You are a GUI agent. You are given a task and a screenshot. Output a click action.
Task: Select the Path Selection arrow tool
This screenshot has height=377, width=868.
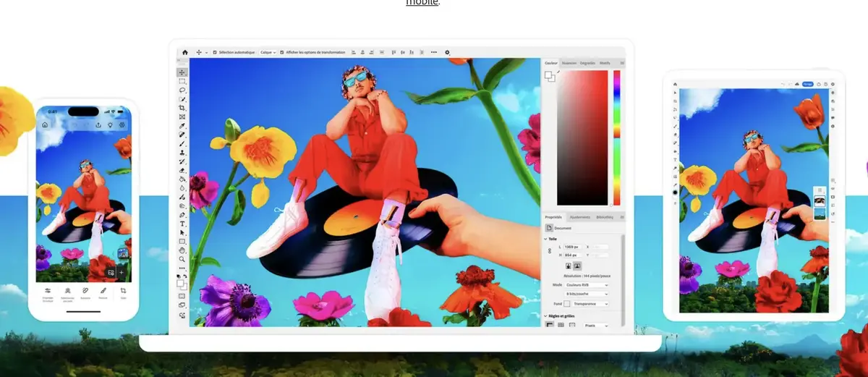(182, 232)
